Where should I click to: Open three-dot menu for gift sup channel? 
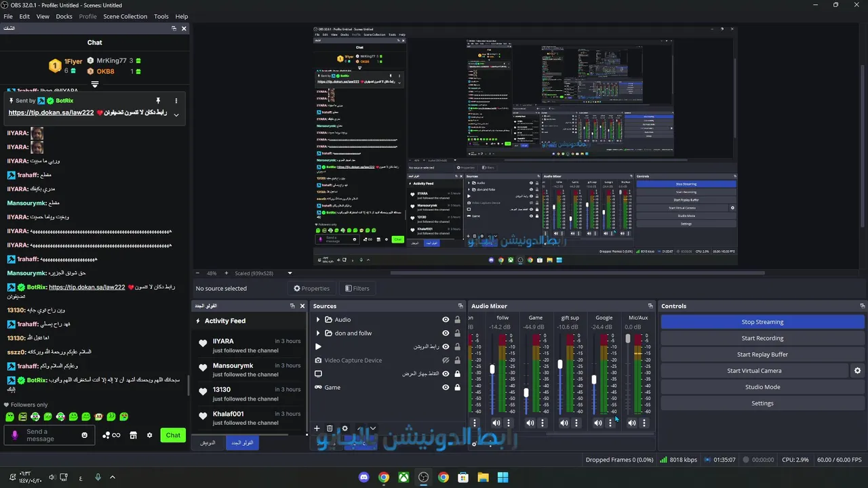point(576,423)
